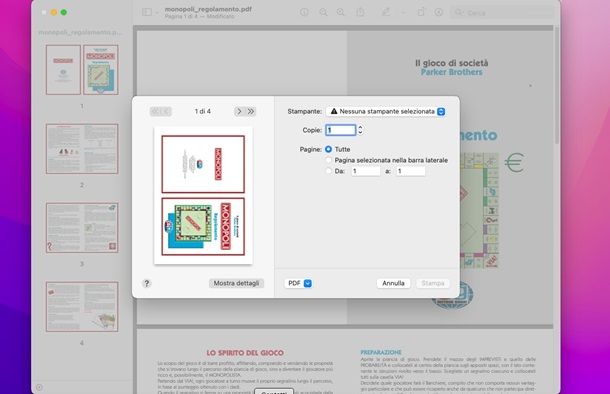Select sidebar thumbnail for page 2

(82, 149)
